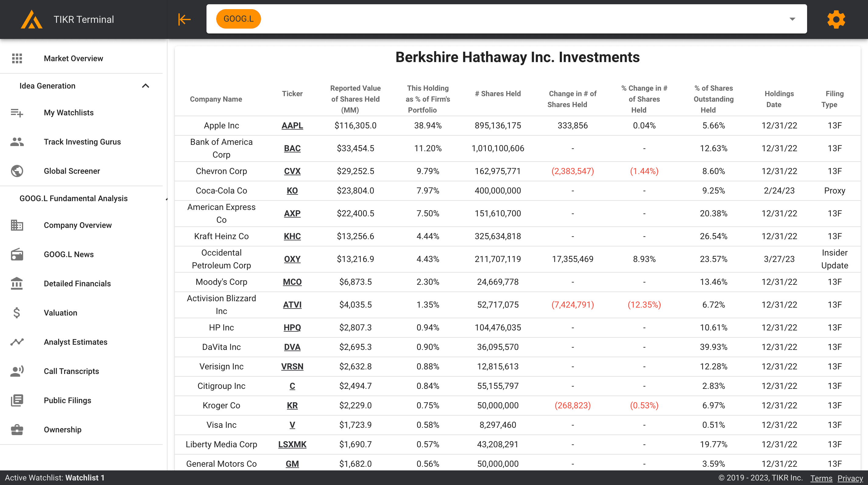Click the # Shares Held column header
868x485 pixels.
pyautogui.click(x=498, y=94)
